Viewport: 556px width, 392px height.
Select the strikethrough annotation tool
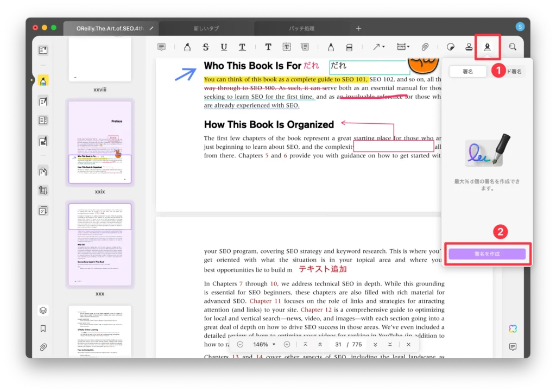pos(205,47)
